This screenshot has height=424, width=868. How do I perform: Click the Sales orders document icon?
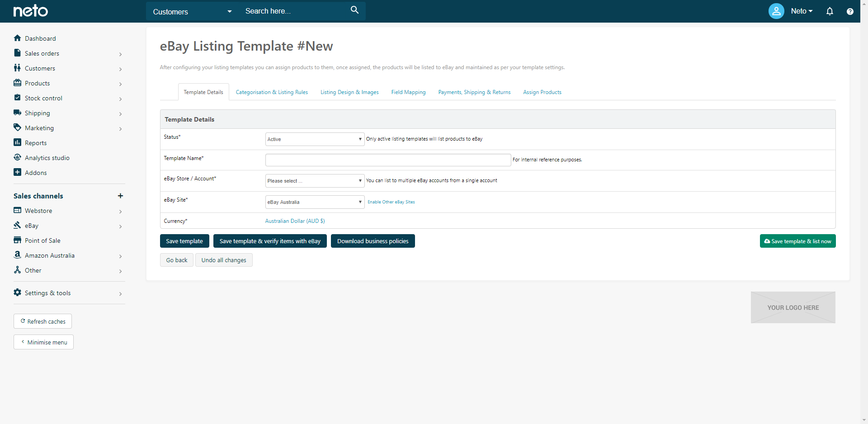point(17,53)
